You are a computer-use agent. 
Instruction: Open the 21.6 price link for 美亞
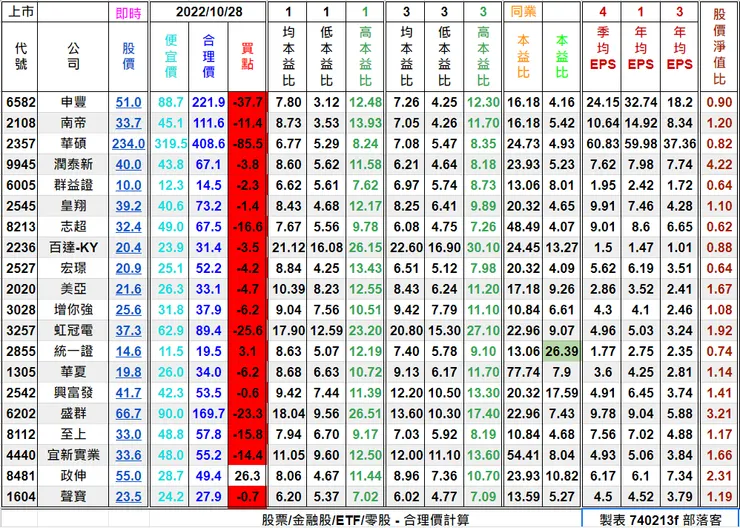[128, 289]
